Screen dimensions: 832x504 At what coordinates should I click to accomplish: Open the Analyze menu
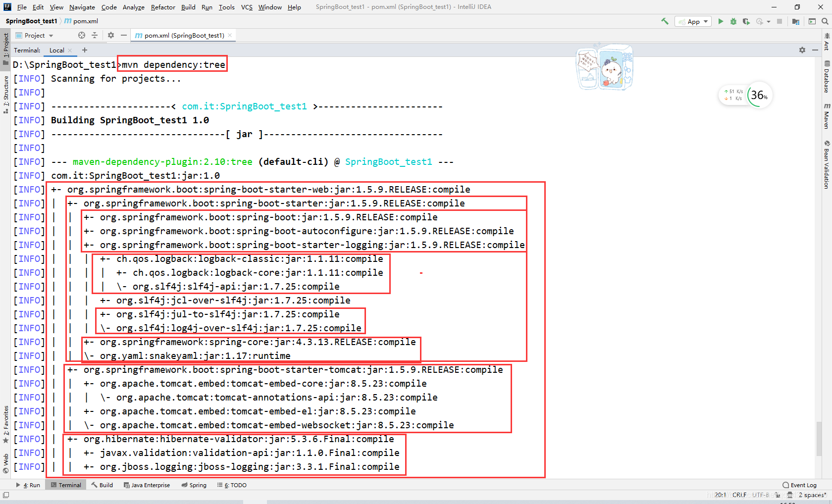pyautogui.click(x=134, y=7)
